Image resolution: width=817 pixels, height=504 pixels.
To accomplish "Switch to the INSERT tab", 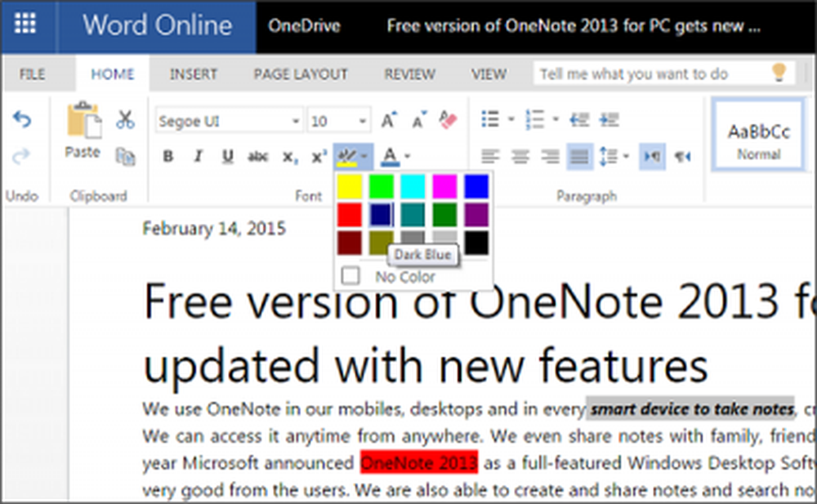I will click(194, 74).
